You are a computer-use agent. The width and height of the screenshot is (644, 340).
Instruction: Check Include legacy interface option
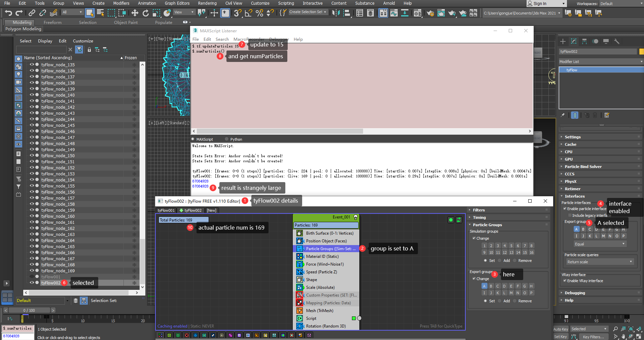(x=570, y=215)
